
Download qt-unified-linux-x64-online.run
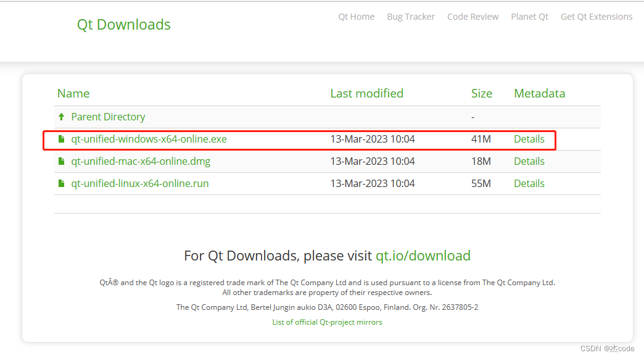point(139,183)
